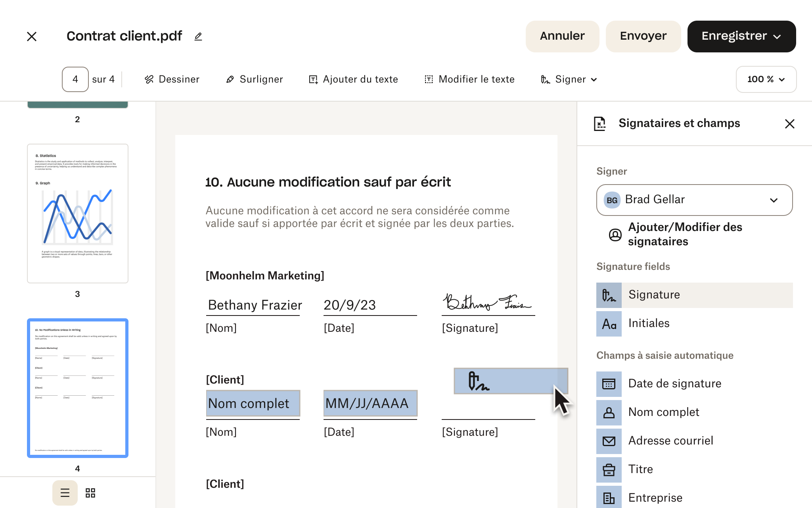Viewport: 812px width, 508px height.
Task: Click the heading 10. Aucune modification sauf par écrit
Action: 328,182
